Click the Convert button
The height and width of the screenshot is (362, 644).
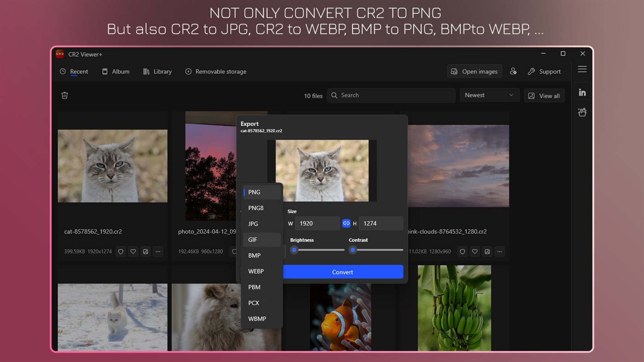[x=342, y=272]
